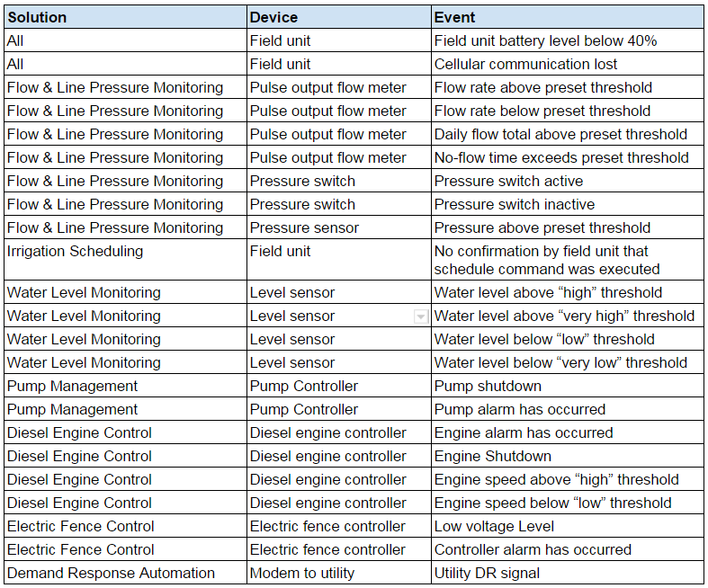The width and height of the screenshot is (708, 588).
Task: Select the 'No confirmation by field unit' event cell
Action: coord(547,260)
